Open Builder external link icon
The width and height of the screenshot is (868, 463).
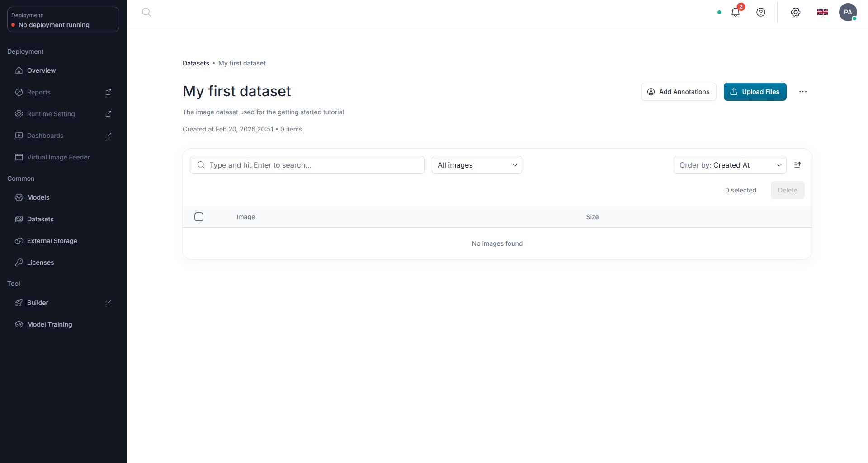point(108,303)
